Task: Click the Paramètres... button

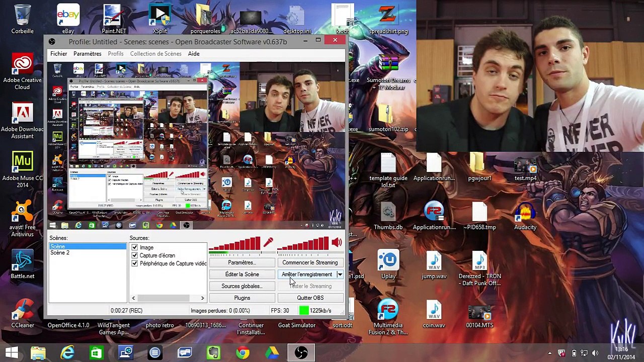Action: [x=242, y=262]
